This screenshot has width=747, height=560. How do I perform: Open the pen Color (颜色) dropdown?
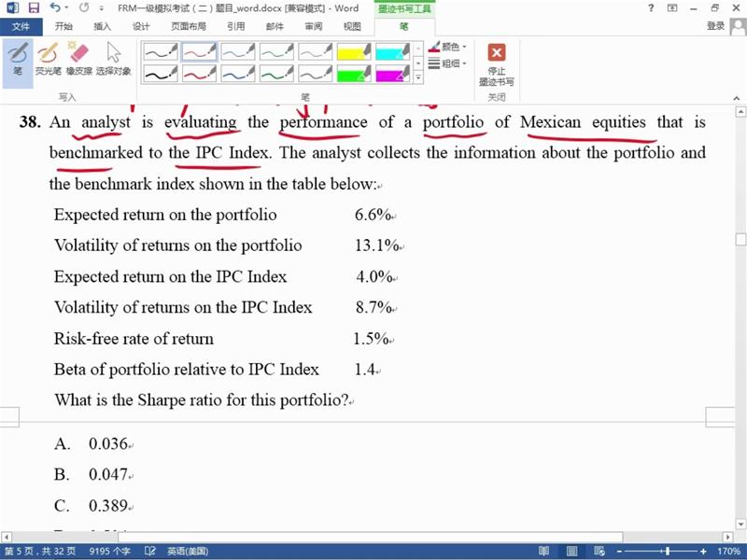click(449, 47)
